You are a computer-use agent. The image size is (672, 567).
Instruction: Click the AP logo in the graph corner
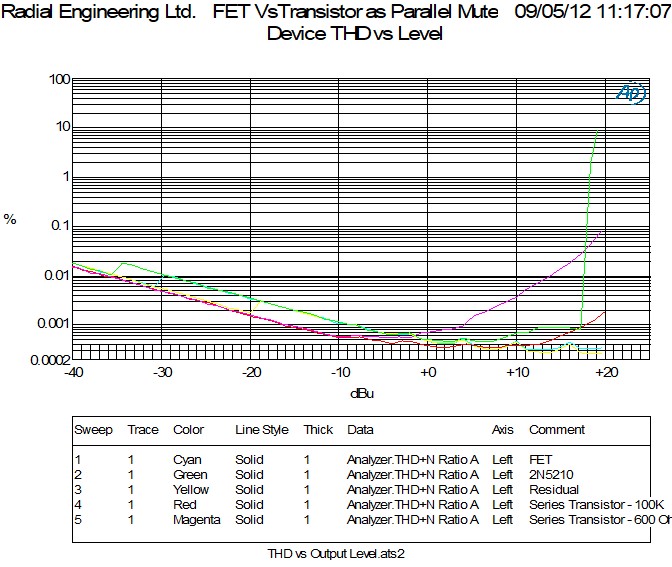tap(632, 93)
